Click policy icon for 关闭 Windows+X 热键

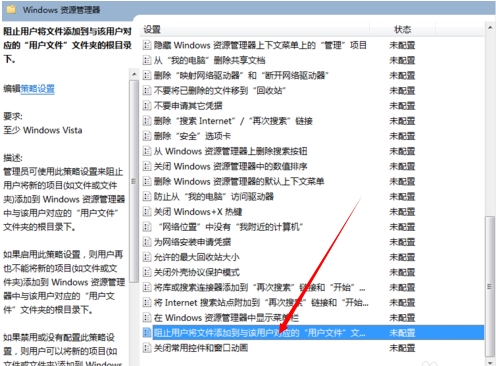click(147, 212)
